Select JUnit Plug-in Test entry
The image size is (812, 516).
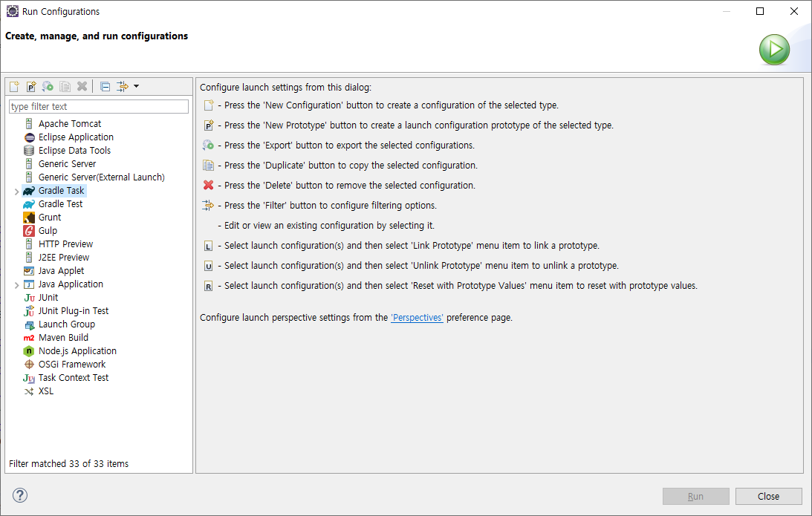coord(74,311)
